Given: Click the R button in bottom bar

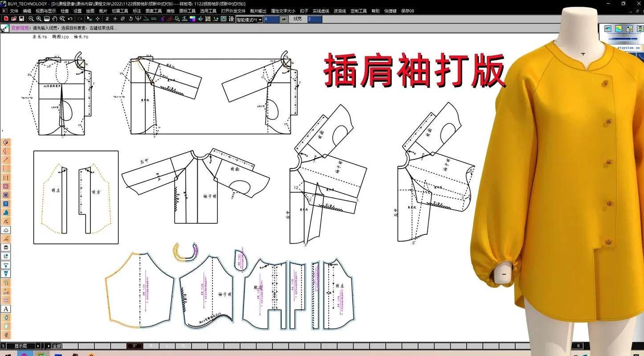Looking at the screenshot, I should coord(579,346).
